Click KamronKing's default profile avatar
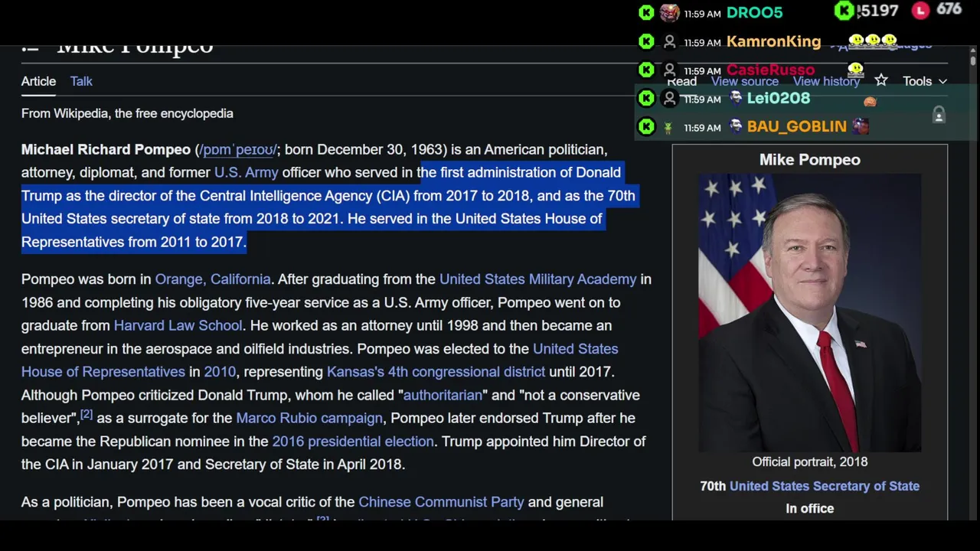This screenshot has width=980, height=551. [670, 41]
